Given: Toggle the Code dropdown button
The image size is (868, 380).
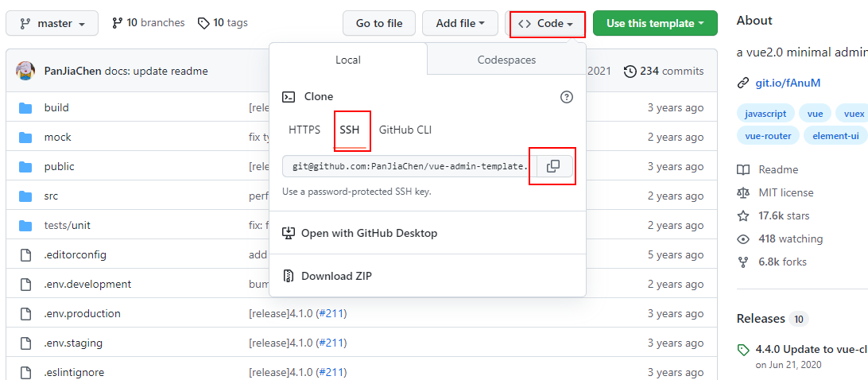Looking at the screenshot, I should pyautogui.click(x=545, y=24).
